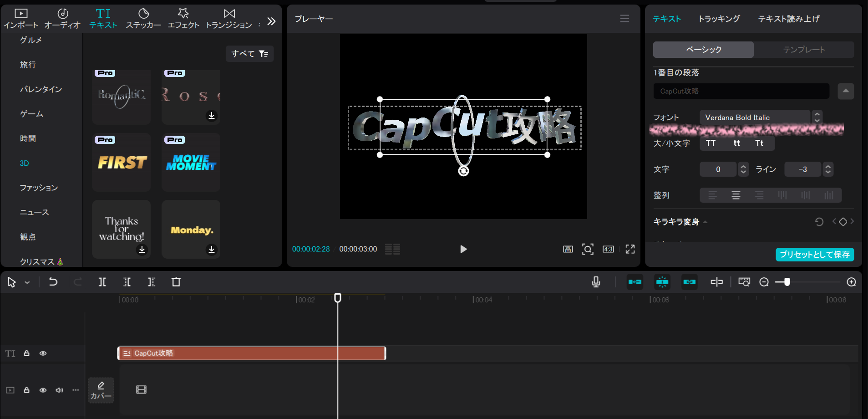Viewport: 868px width, 419px height.
Task: Select the テンプレート sub-tab
Action: point(804,50)
